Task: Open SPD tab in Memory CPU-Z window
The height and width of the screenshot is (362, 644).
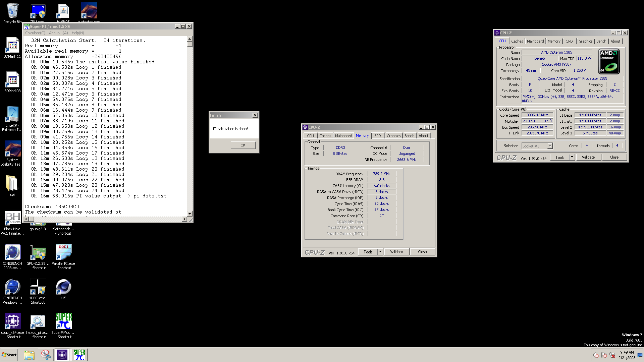Action: 377,136
